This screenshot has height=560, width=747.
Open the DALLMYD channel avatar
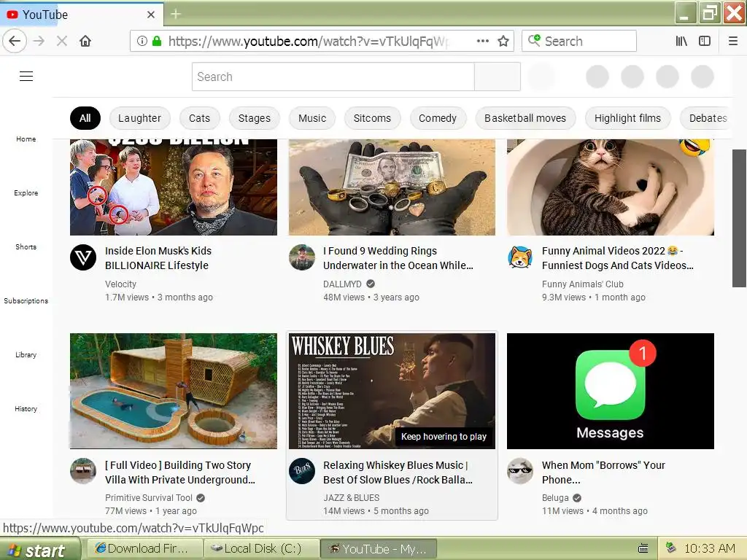coord(301,257)
